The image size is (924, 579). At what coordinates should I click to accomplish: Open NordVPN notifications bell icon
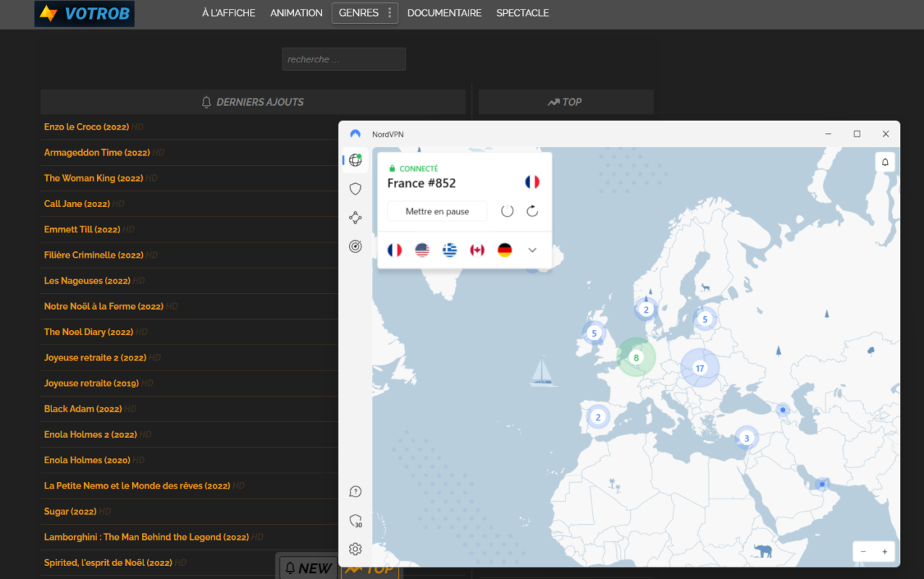tap(885, 162)
